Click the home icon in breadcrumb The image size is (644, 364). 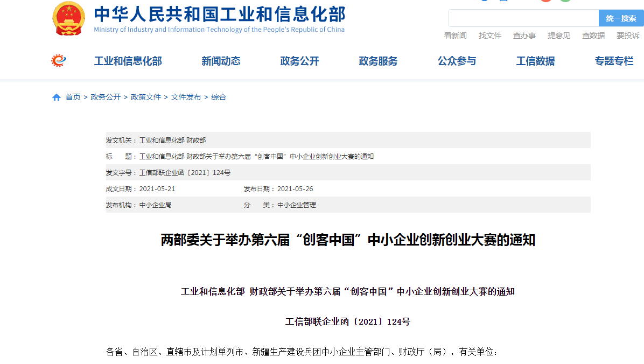click(57, 97)
